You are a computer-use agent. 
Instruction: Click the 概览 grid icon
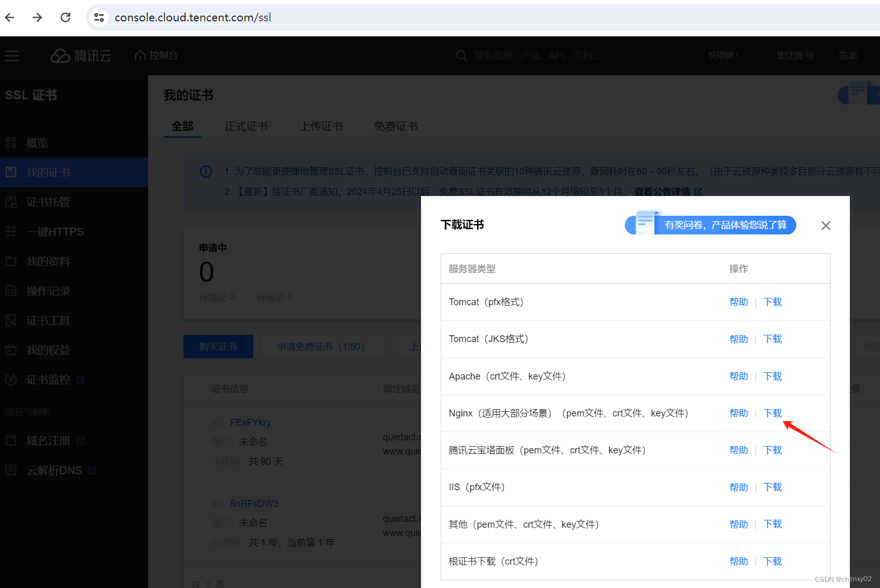[11, 142]
